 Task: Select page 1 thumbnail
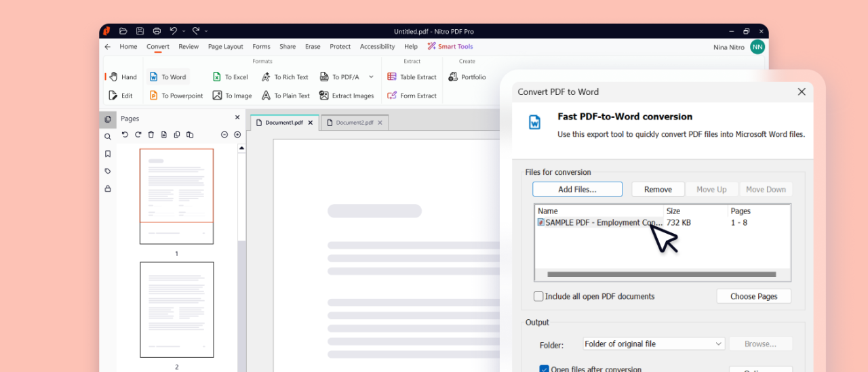(x=176, y=197)
